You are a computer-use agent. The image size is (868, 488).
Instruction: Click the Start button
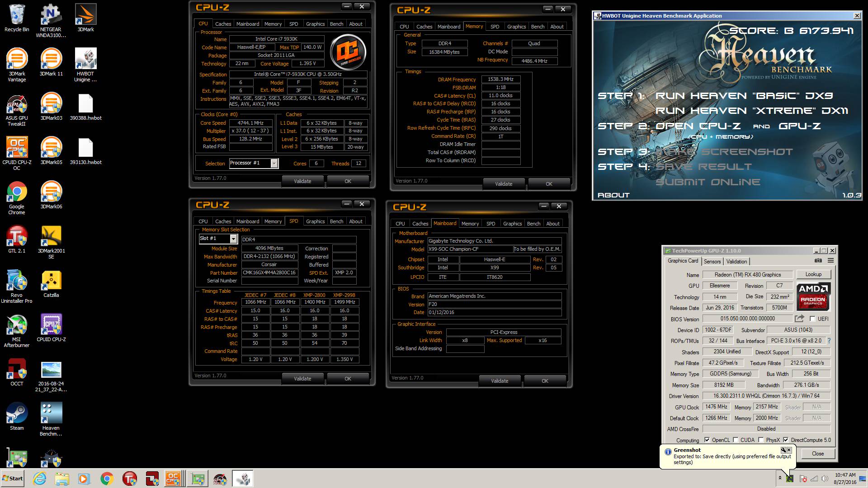click(x=13, y=479)
